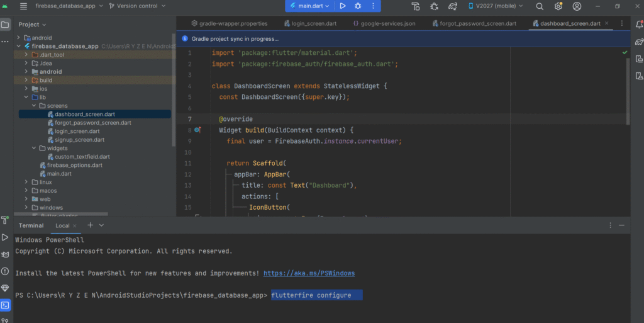
Task: Open the Problems tool window icon
Action: click(x=5, y=271)
